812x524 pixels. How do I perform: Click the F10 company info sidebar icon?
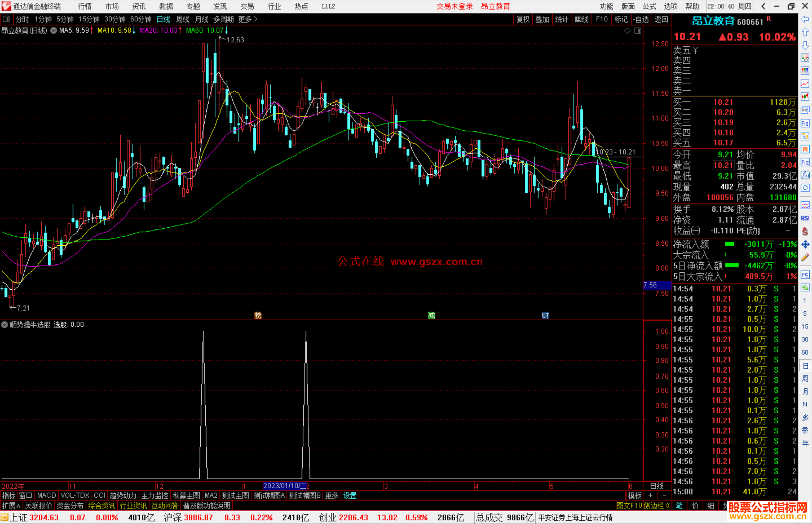point(805,123)
